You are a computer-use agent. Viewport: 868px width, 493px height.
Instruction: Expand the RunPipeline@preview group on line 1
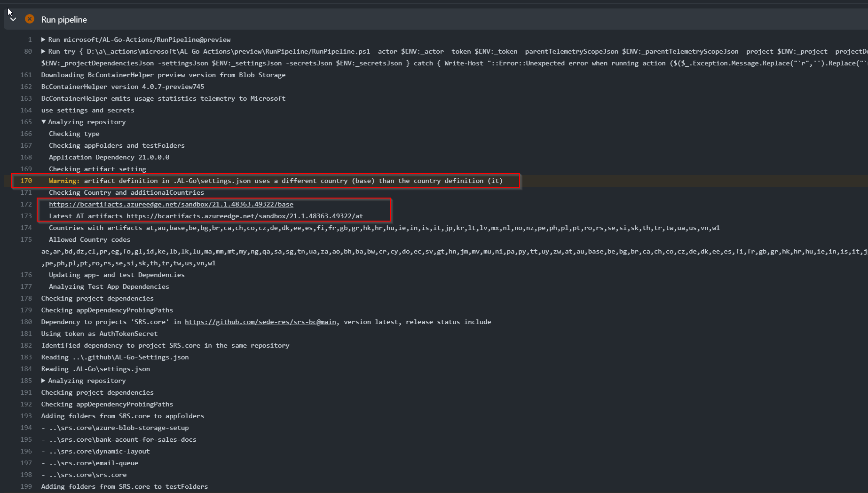click(x=43, y=40)
